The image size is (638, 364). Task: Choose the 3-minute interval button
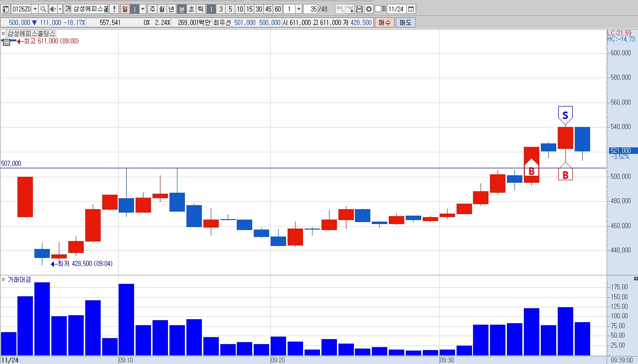click(x=221, y=9)
